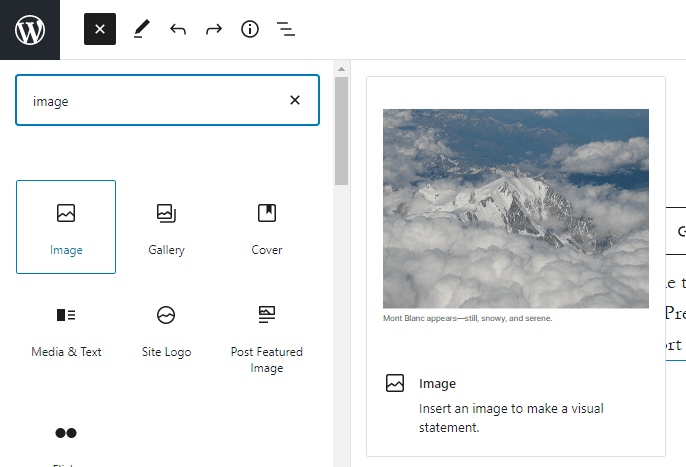Insert the Cover block
686x467 pixels.
click(x=266, y=227)
